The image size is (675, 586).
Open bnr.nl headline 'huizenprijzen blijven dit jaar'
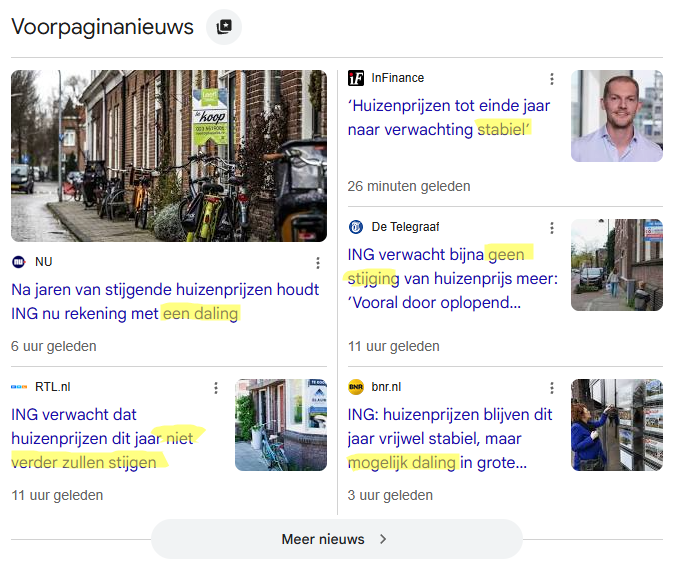point(450,438)
